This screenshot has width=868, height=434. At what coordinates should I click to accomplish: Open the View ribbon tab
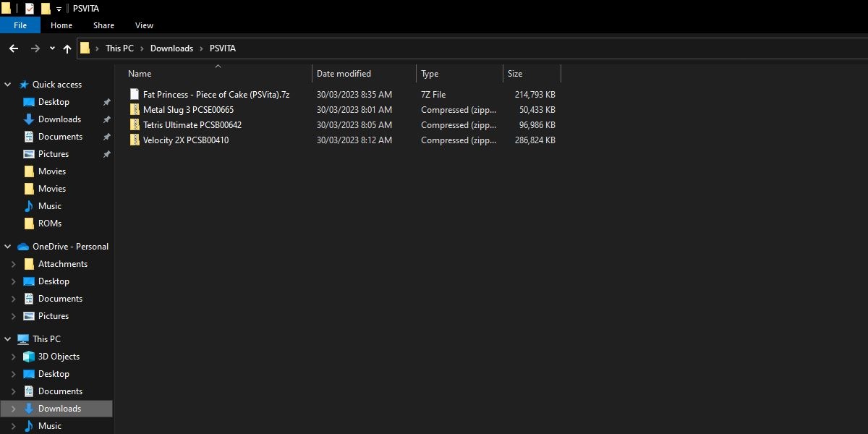[144, 25]
